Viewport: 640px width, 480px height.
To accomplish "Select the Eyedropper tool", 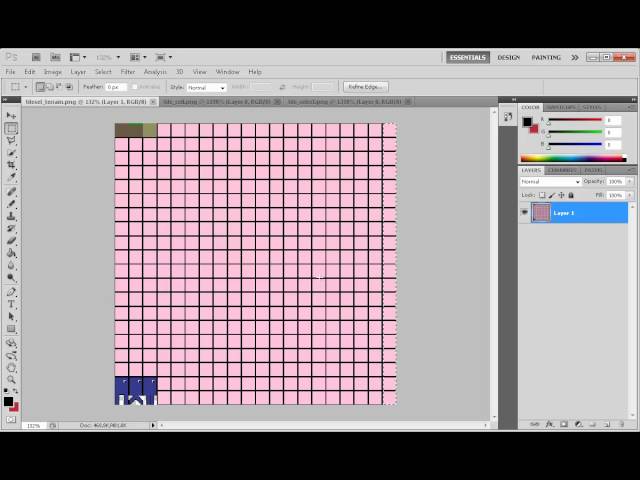I will (x=11, y=177).
